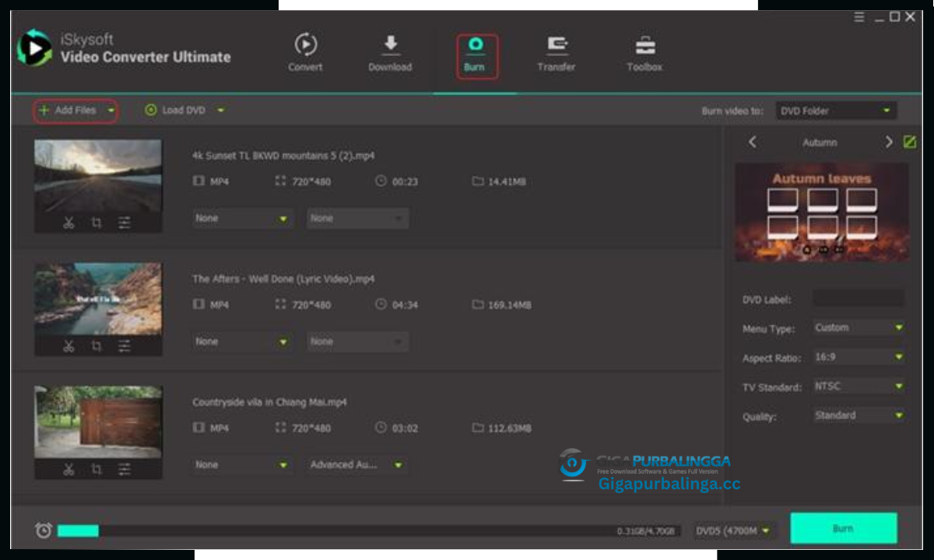Open the Toolbox tab
The width and height of the screenshot is (934, 560).
(644, 53)
